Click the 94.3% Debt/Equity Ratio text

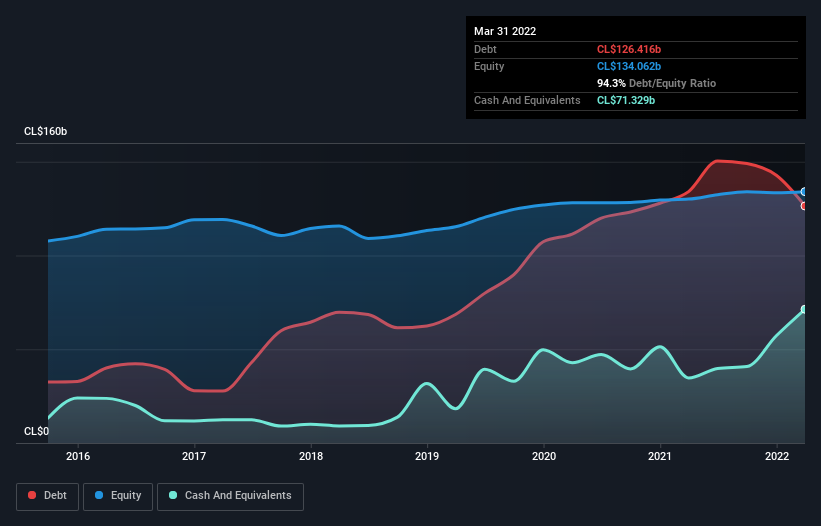pos(657,83)
